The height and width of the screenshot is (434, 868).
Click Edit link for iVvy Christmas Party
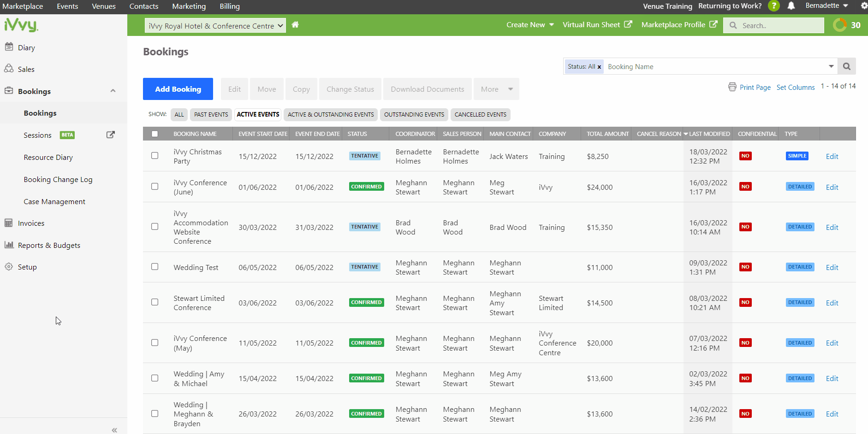click(832, 156)
